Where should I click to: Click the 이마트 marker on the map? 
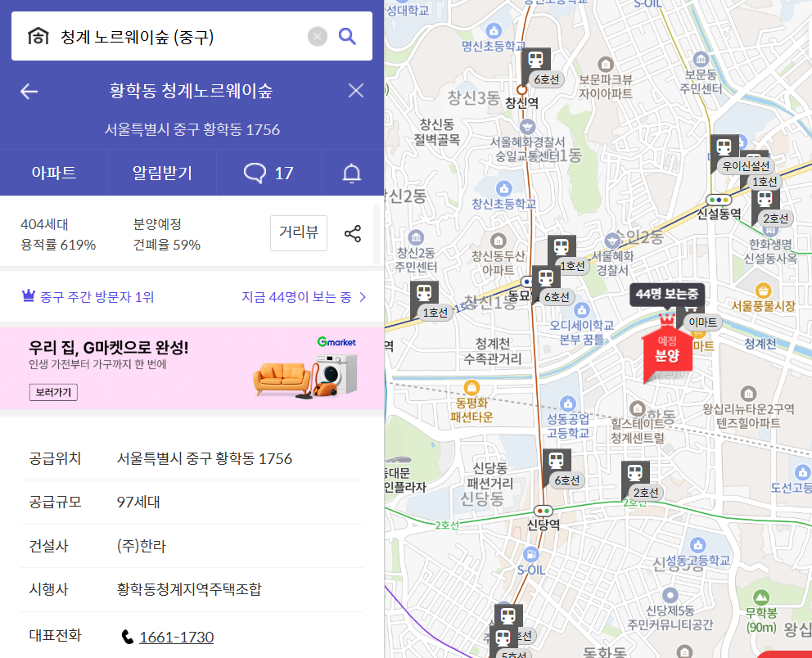(702, 322)
